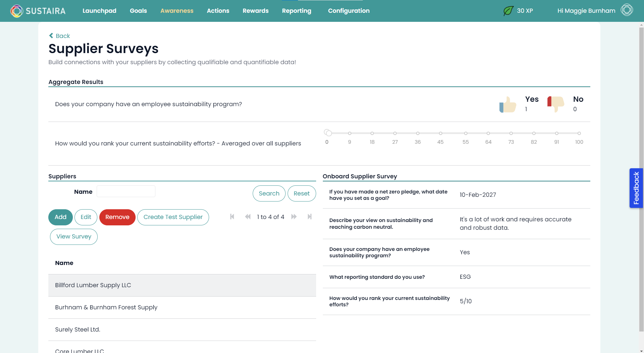Open the Reporting menu
644x353 pixels.
point(297,11)
